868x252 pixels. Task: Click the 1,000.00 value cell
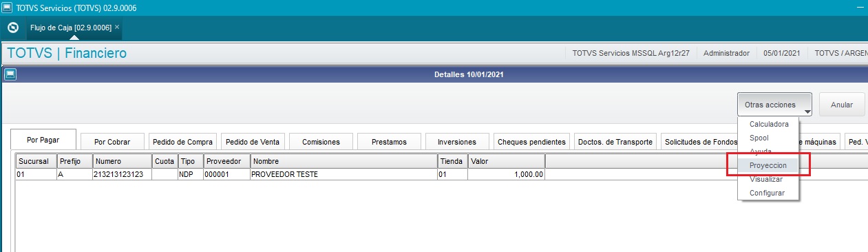507,174
